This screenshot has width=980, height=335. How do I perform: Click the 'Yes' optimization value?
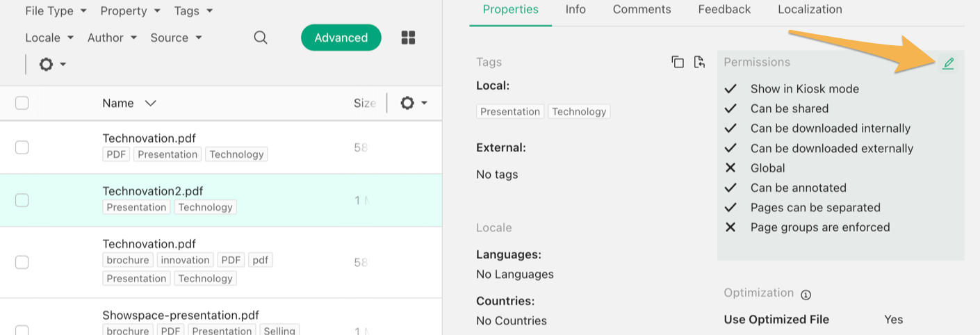tap(894, 319)
